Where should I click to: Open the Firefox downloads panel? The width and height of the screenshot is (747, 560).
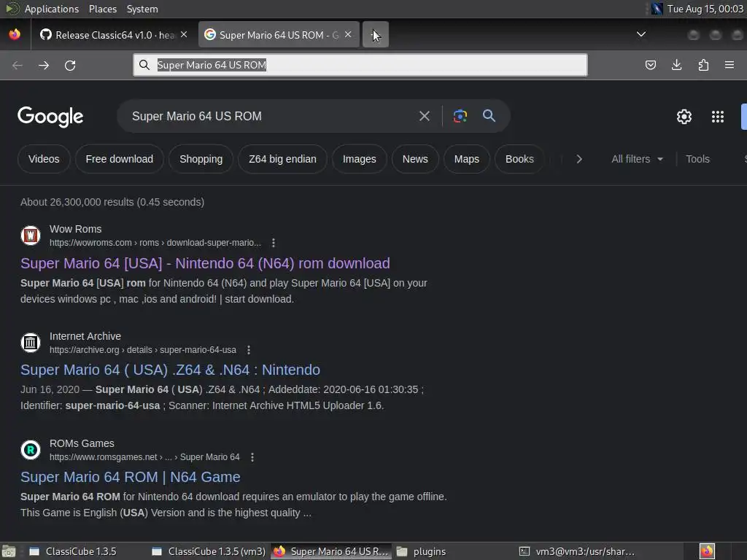[x=676, y=65]
